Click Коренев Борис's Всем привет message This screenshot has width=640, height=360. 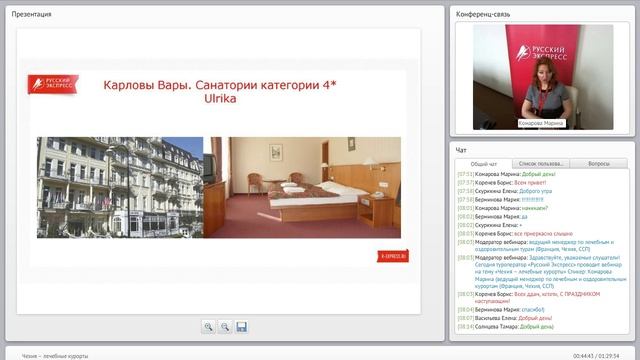502,182
